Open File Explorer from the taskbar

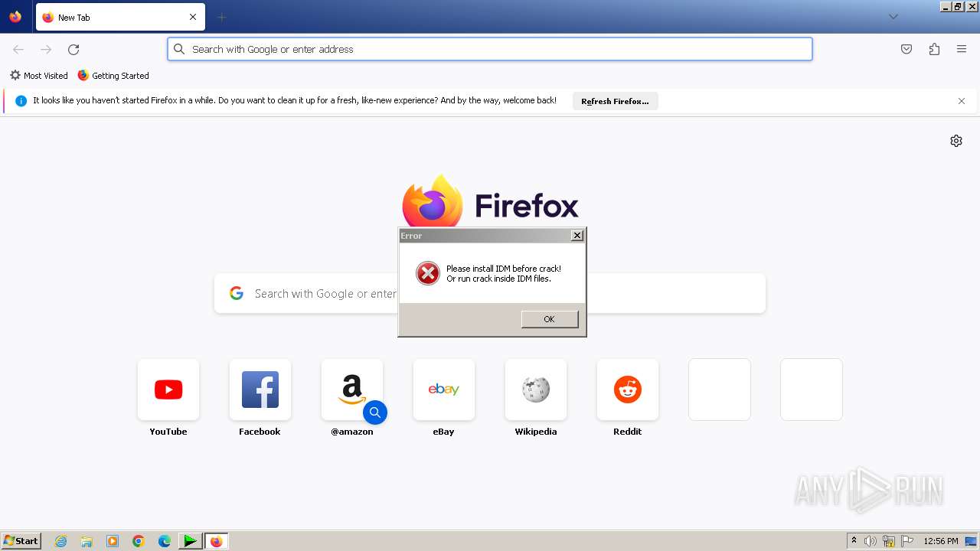click(87, 541)
